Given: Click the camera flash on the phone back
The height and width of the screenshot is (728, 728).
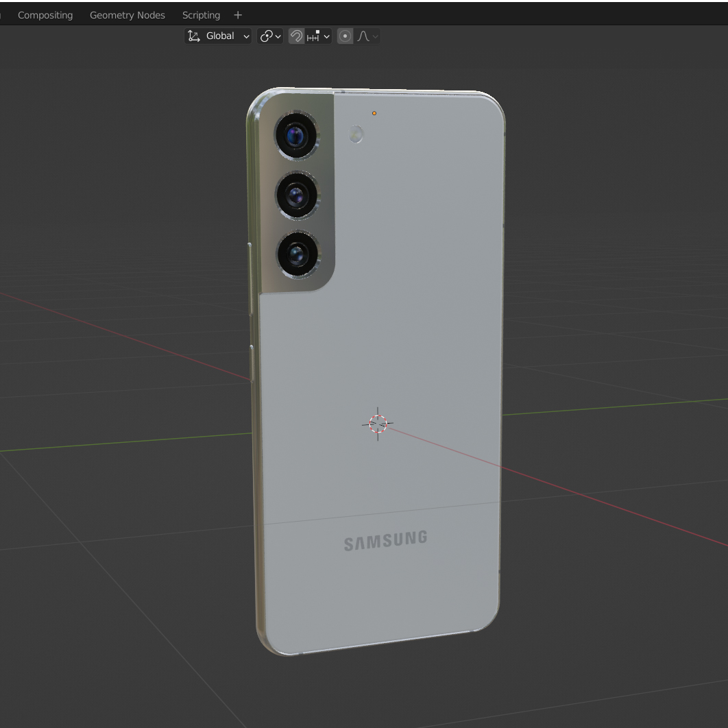Looking at the screenshot, I should (356, 134).
